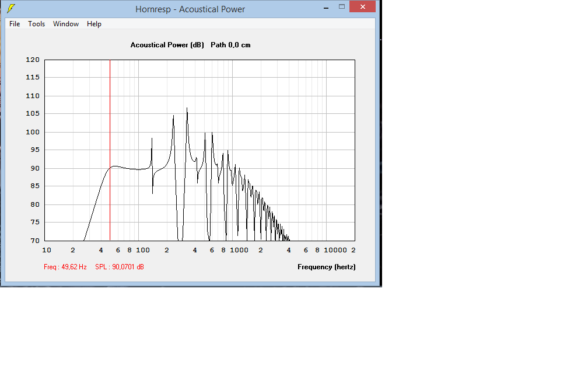Minimize the Hornresp window
Screen dimensions: 588x368
point(326,7)
